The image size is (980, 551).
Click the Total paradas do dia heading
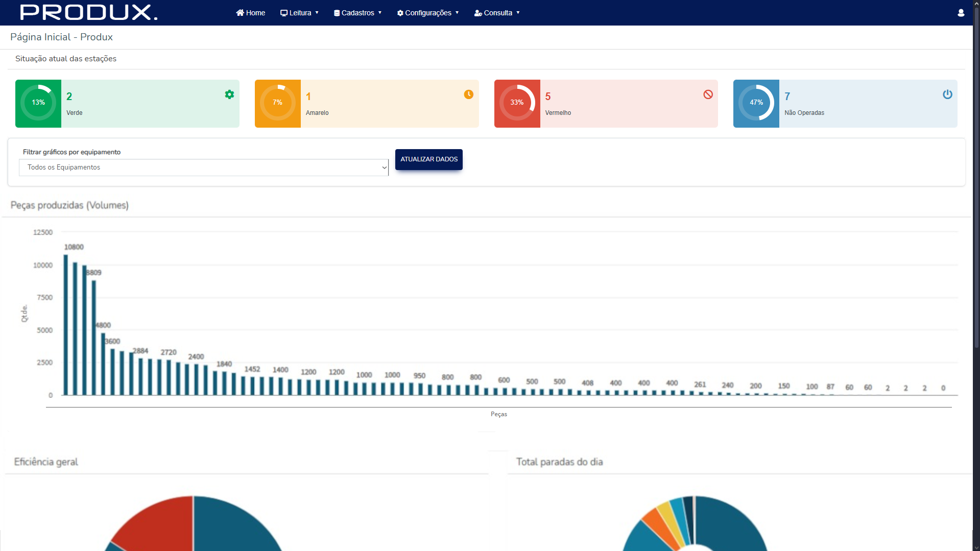[x=559, y=462]
